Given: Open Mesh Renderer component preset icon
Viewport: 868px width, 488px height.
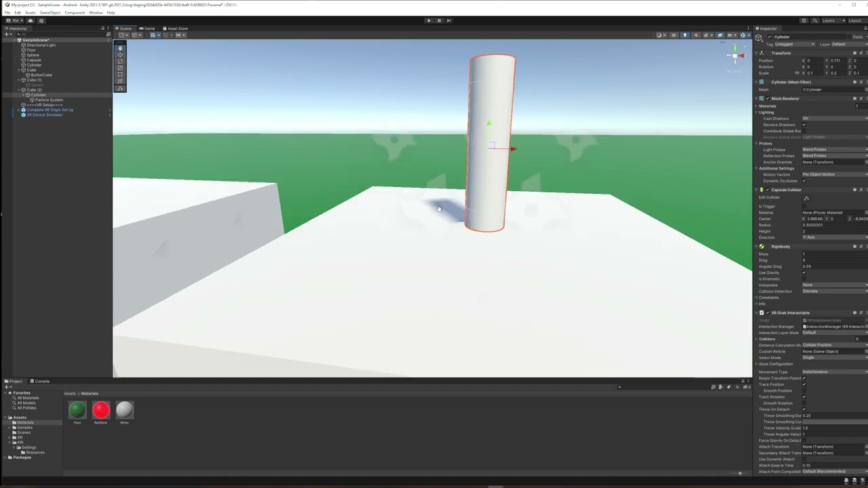Looking at the screenshot, I should pyautogui.click(x=861, y=98).
